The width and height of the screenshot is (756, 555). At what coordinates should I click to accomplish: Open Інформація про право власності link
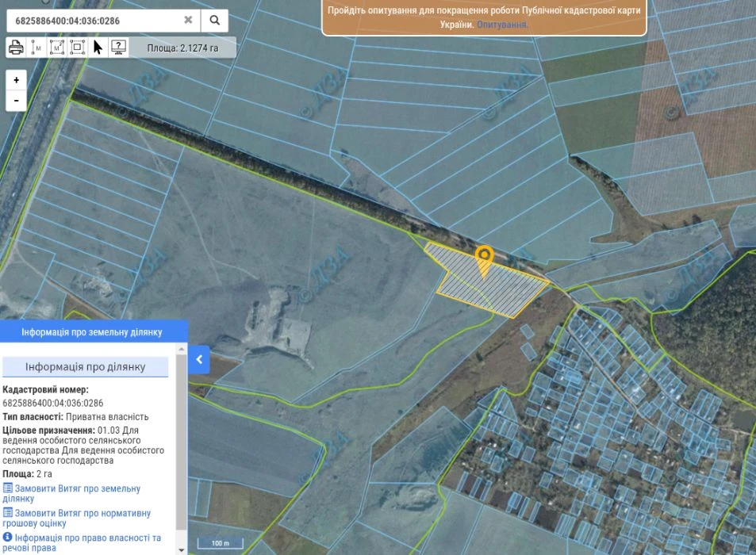82,542
